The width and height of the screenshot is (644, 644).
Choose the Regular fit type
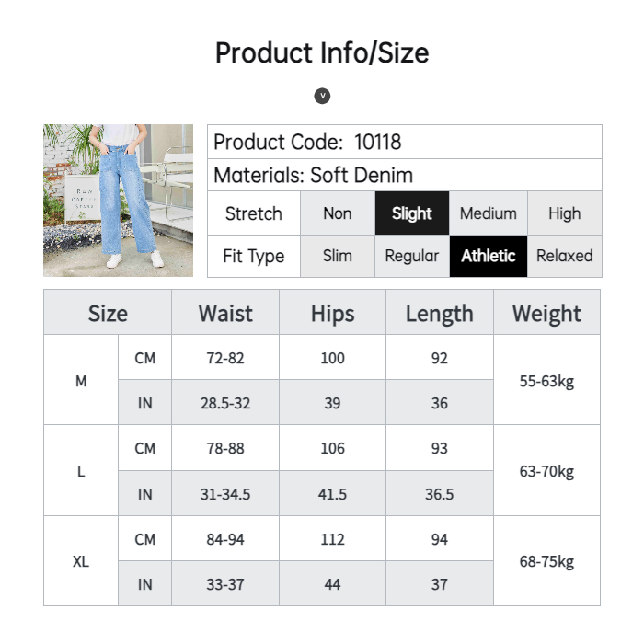[411, 256]
